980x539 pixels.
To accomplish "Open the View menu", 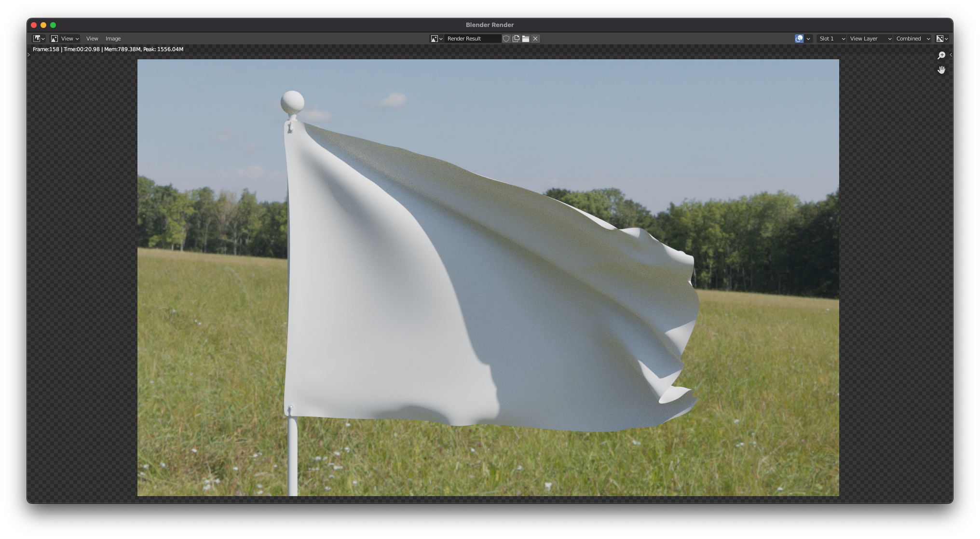I will tap(92, 39).
